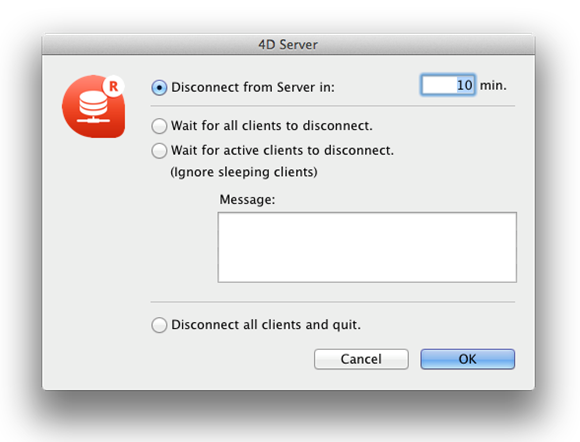This screenshot has width=580, height=442.
Task: Click the red 4D Server database icon
Action: tap(93, 107)
